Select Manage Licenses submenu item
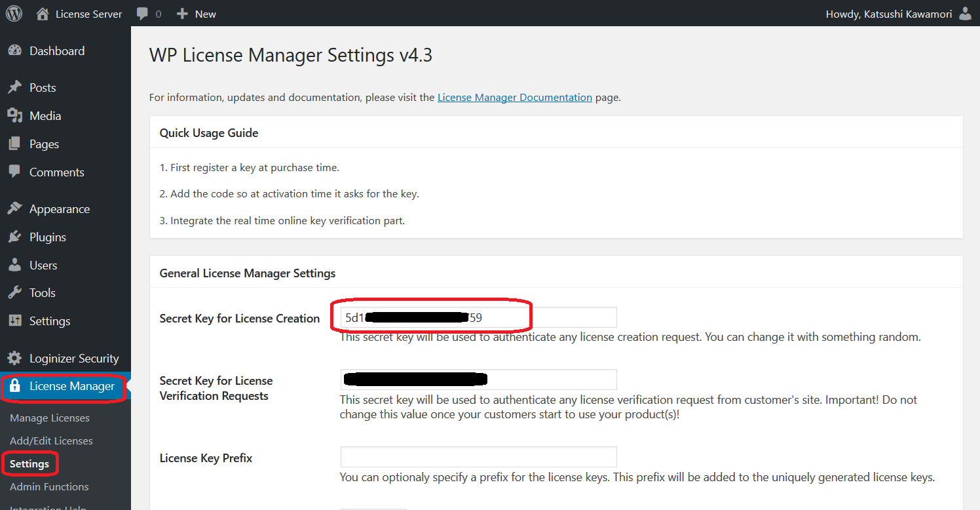The height and width of the screenshot is (510, 980). [50, 418]
